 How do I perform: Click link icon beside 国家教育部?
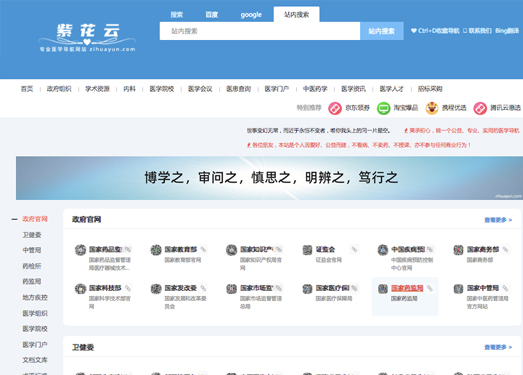[x=203, y=250]
